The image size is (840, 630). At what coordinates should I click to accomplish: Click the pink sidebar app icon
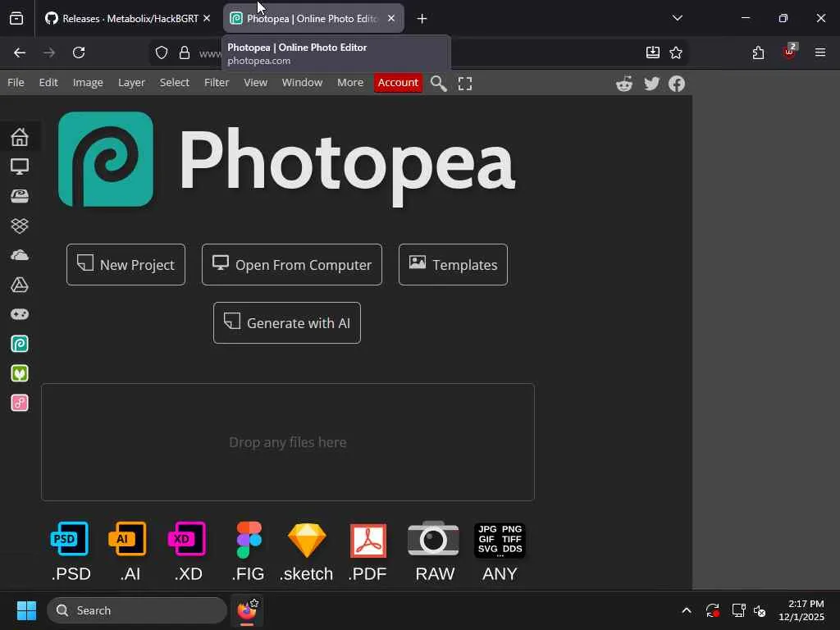[20, 403]
